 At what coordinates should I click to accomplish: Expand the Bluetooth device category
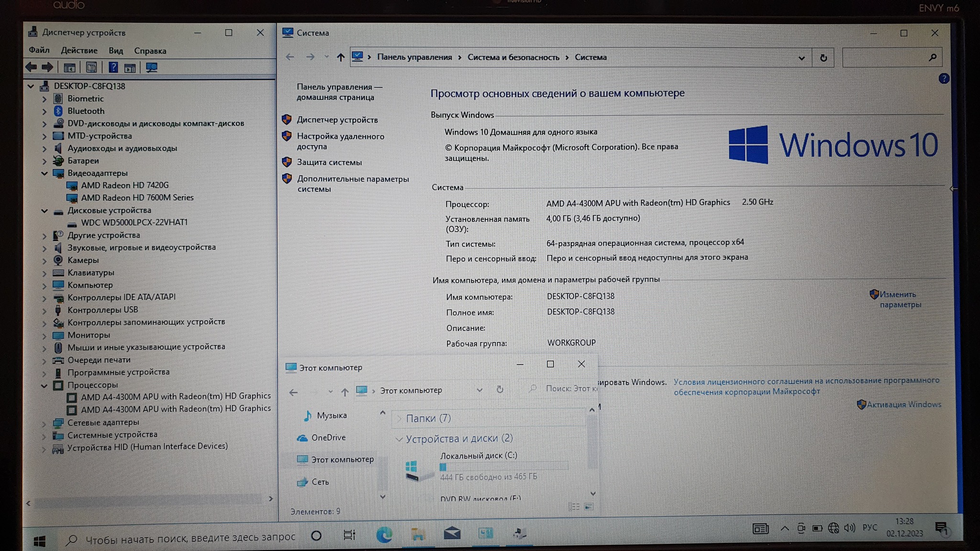pos(45,111)
